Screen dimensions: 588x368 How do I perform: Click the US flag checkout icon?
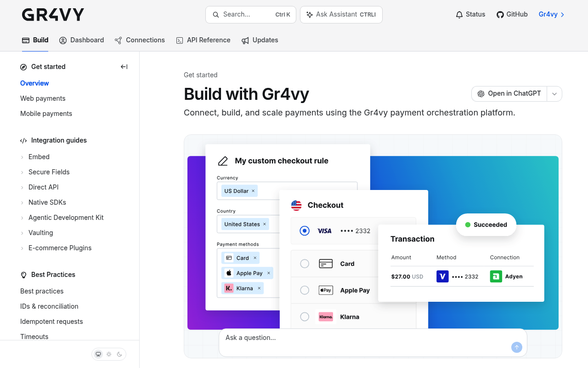click(x=296, y=205)
